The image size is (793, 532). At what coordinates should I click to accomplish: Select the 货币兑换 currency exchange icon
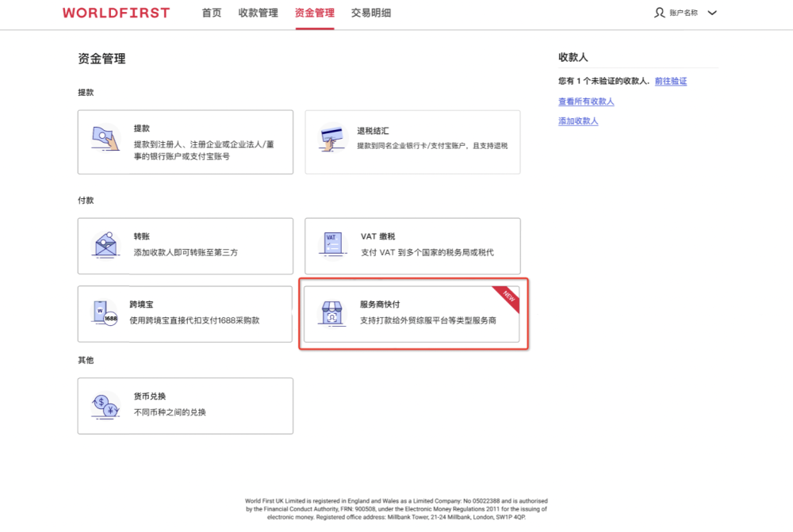[104, 406]
